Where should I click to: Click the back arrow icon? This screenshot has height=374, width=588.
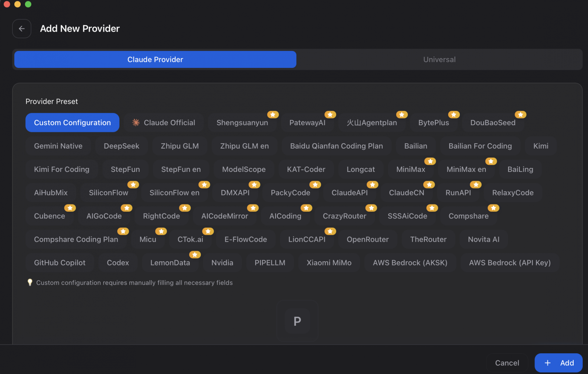(x=22, y=29)
